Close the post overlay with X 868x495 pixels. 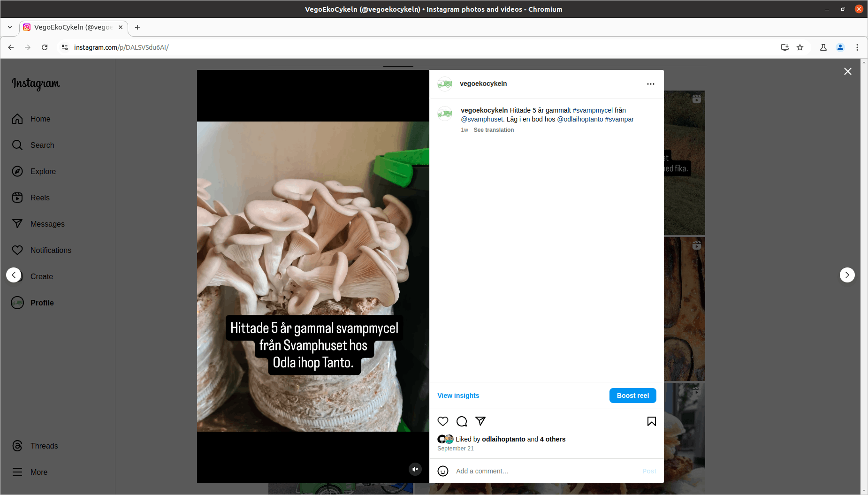pyautogui.click(x=848, y=71)
